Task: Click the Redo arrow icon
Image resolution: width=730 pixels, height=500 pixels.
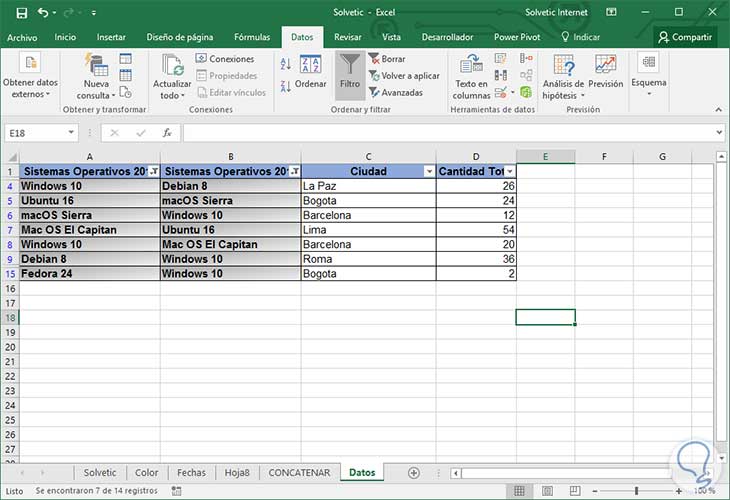Action: (68, 13)
